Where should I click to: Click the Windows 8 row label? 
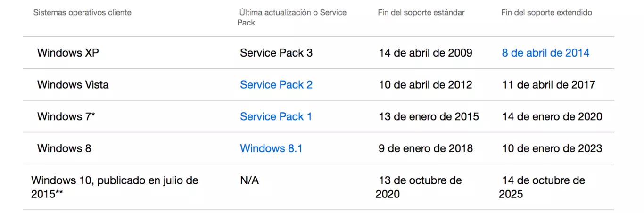click(64, 148)
